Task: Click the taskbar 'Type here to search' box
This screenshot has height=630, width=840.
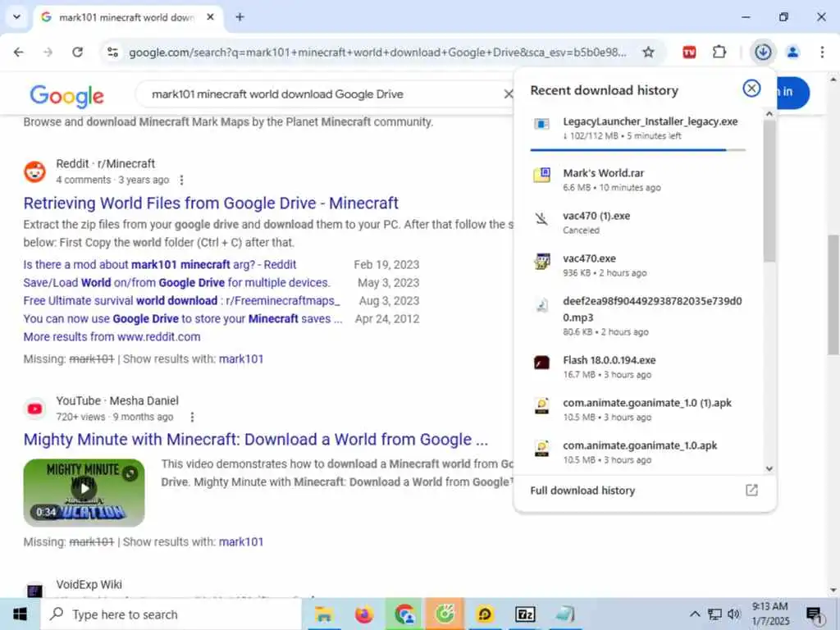Action: tap(171, 614)
